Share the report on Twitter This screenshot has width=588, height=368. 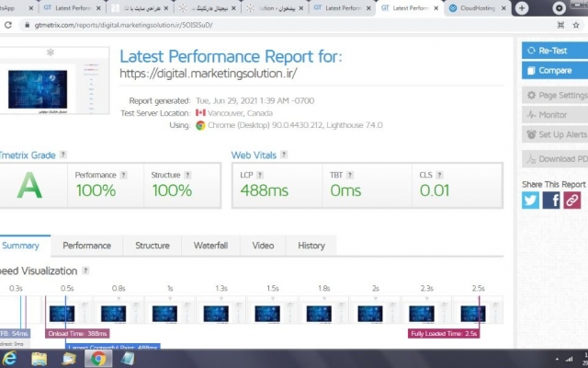[530, 200]
